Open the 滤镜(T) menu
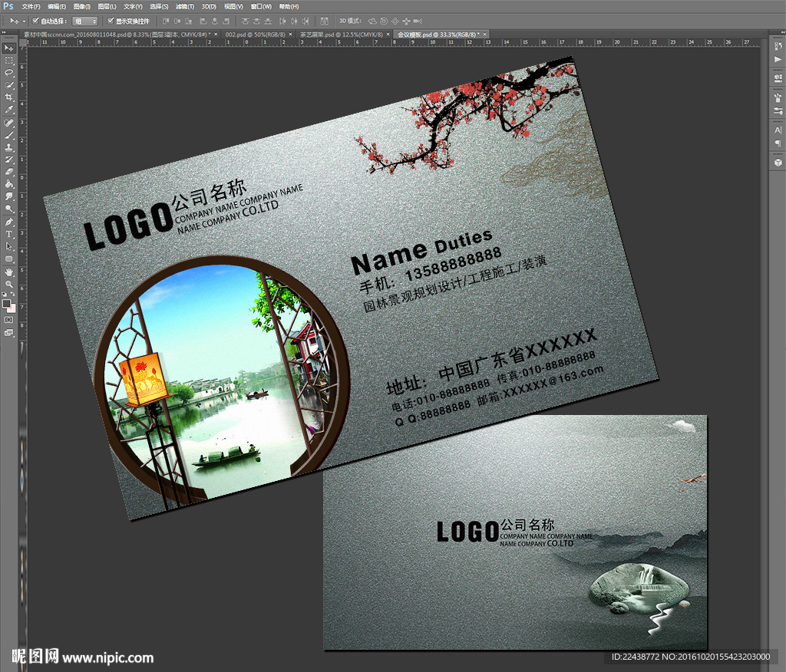The width and height of the screenshot is (786, 672). coord(184,6)
